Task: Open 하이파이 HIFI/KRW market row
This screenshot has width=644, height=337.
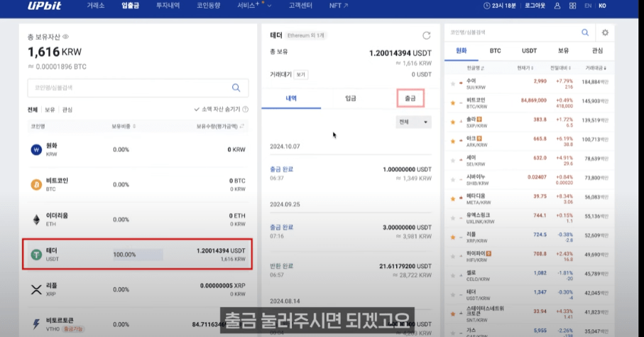Action: click(530, 257)
